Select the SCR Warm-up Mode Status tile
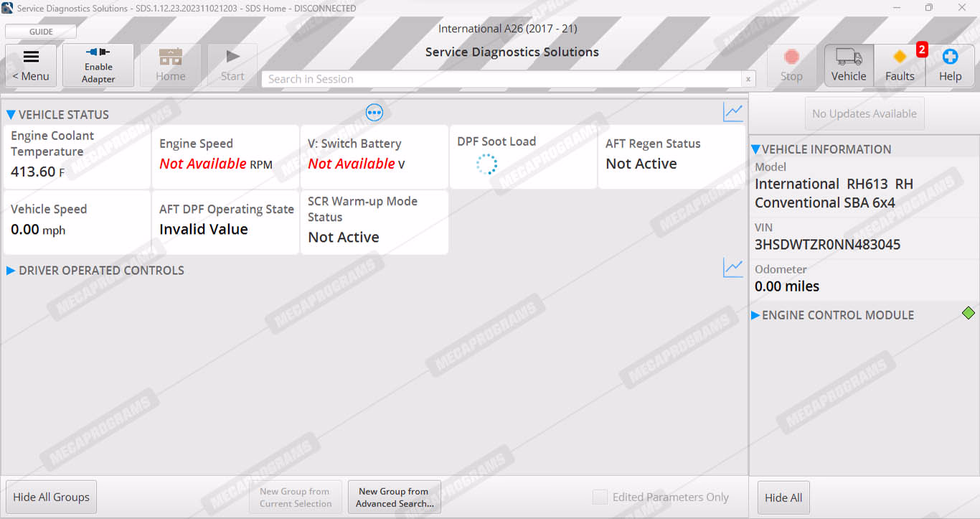This screenshot has width=980, height=519. coord(374,222)
